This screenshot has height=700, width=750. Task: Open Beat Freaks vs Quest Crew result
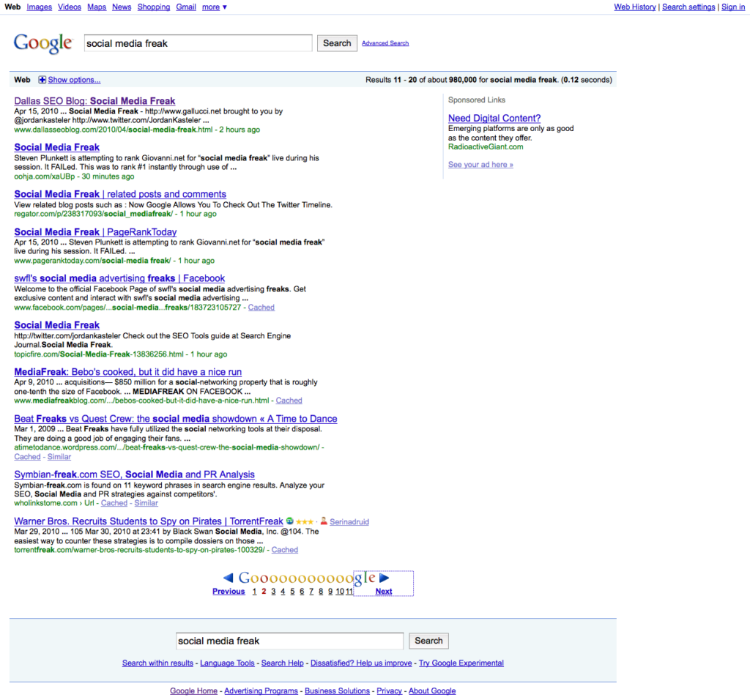pos(176,419)
